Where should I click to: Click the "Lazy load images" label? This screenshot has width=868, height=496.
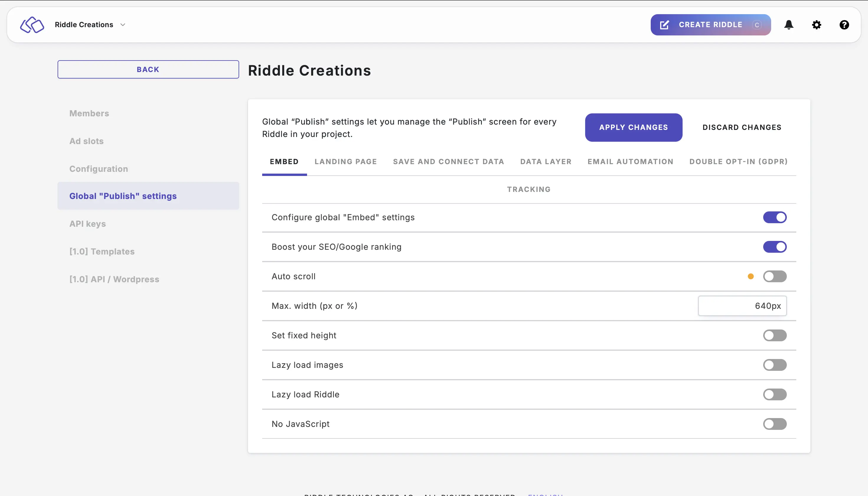point(307,365)
